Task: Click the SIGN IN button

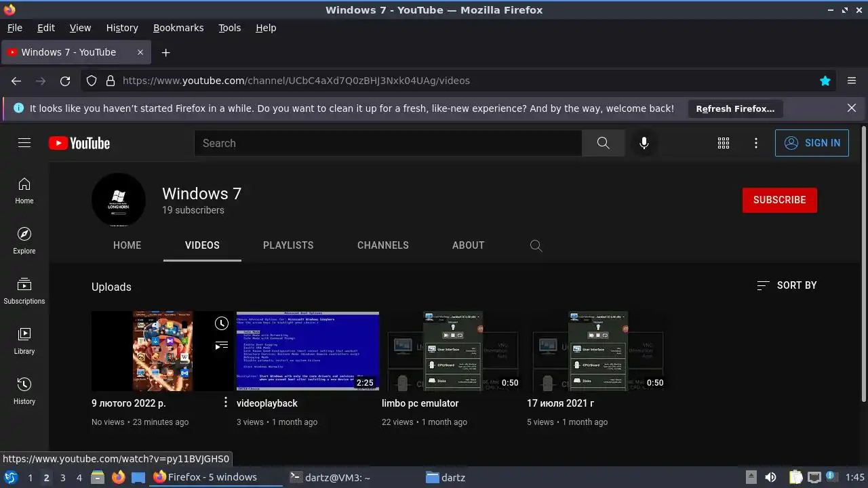Action: click(812, 143)
